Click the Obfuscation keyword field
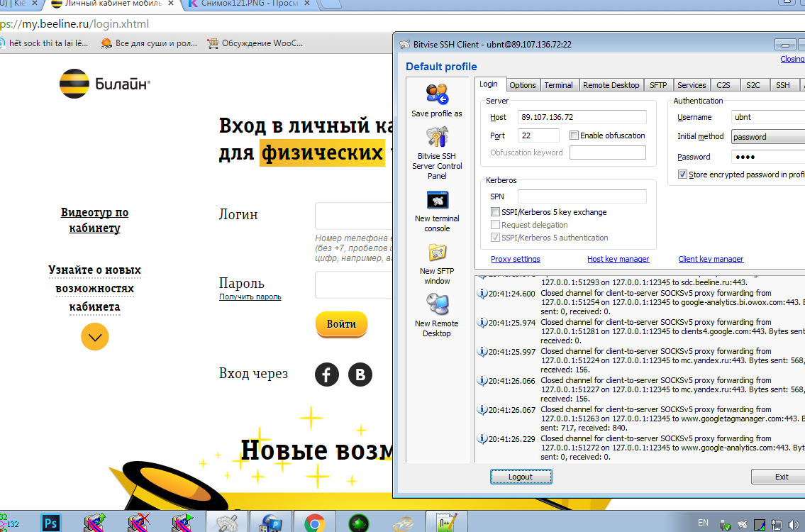The image size is (805, 532). click(608, 153)
